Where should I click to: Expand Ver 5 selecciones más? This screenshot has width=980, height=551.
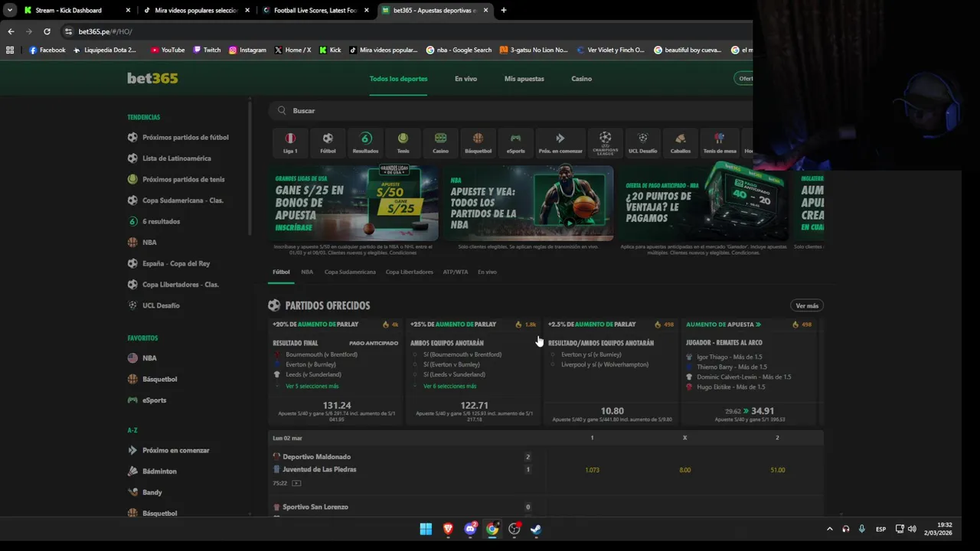312,386
